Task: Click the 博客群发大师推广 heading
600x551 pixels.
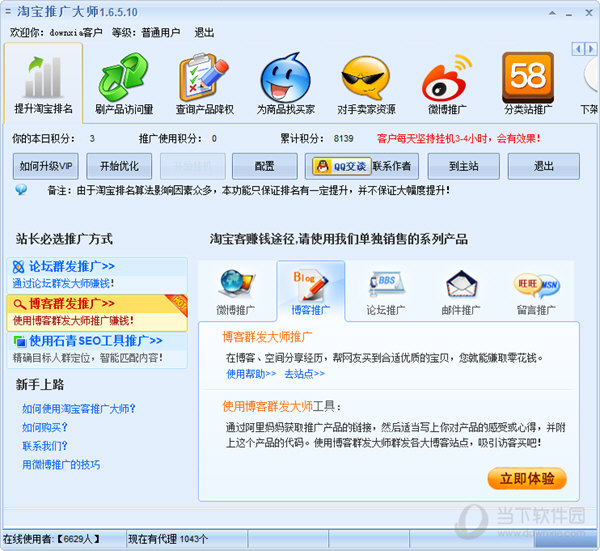Action: click(267, 337)
